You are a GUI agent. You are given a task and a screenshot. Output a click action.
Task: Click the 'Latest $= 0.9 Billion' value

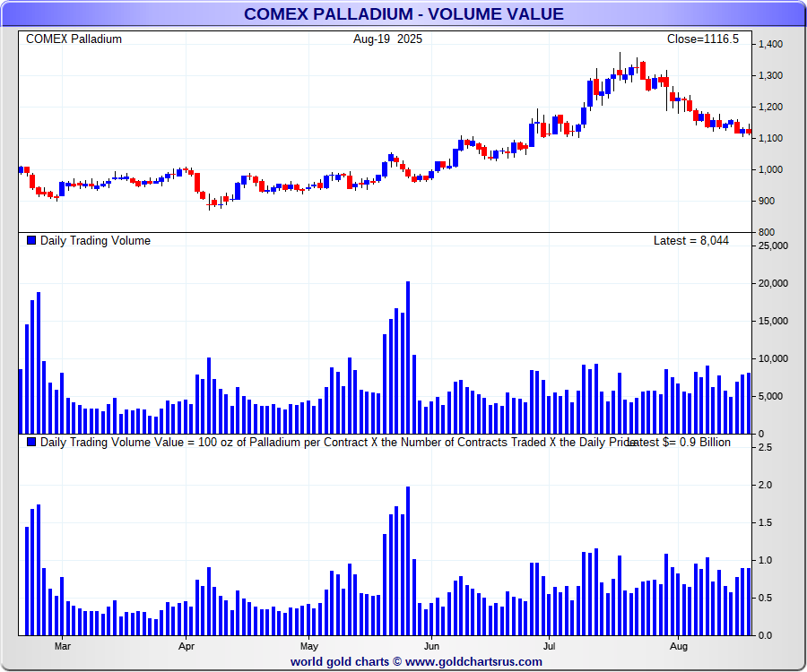(680, 442)
